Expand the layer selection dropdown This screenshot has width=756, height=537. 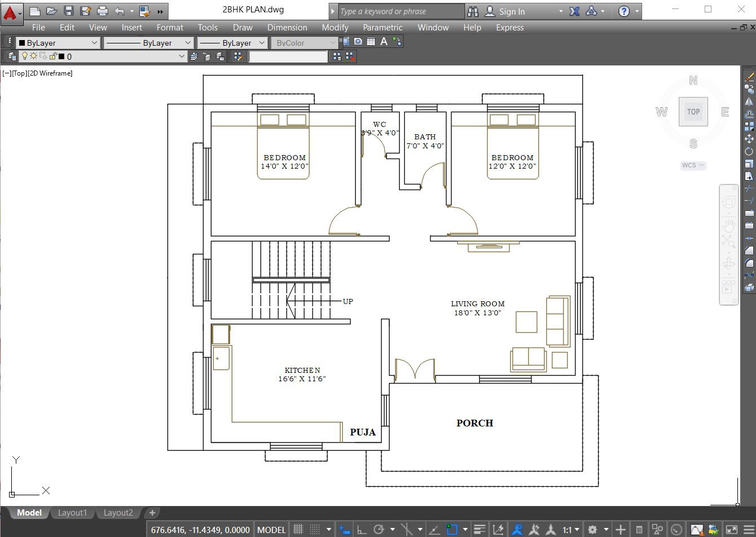[181, 56]
